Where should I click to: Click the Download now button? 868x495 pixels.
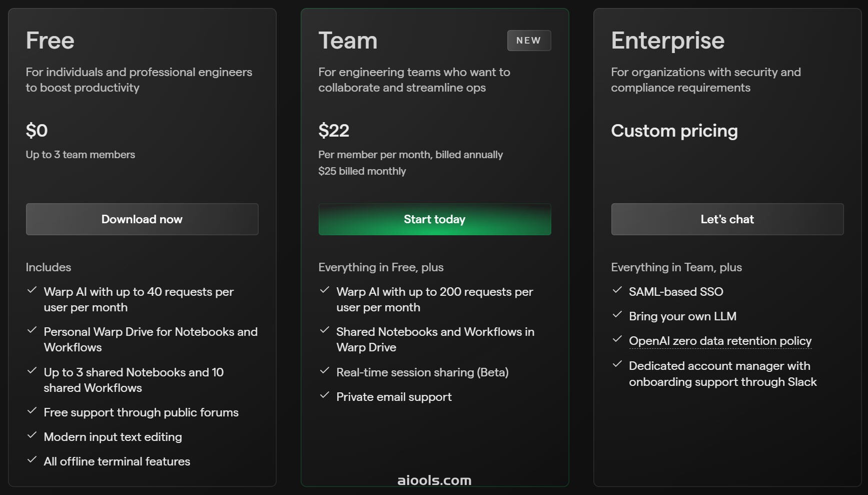pyautogui.click(x=142, y=219)
